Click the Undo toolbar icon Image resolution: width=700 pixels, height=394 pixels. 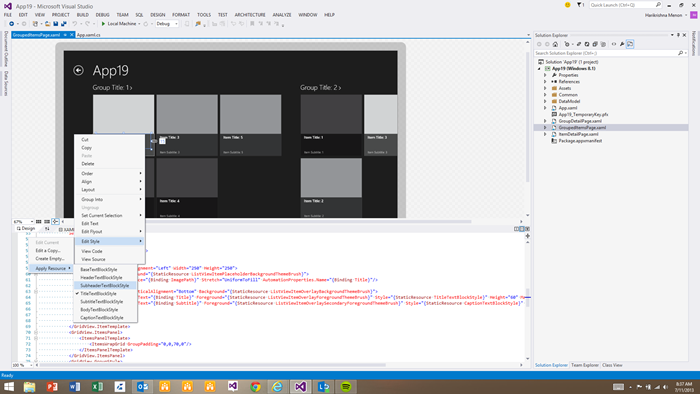coord(75,24)
